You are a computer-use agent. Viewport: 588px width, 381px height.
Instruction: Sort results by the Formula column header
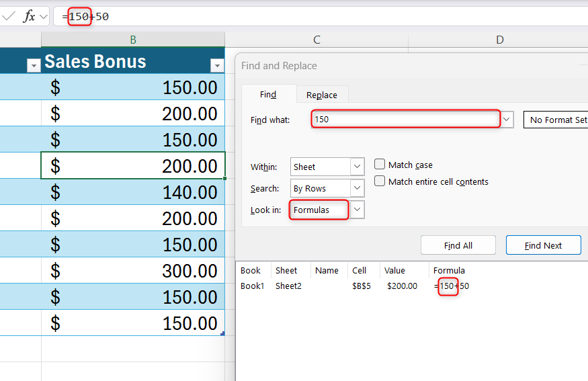coord(449,270)
